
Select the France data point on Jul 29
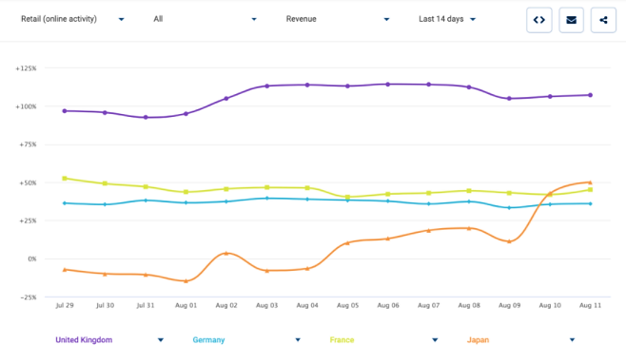click(x=65, y=179)
